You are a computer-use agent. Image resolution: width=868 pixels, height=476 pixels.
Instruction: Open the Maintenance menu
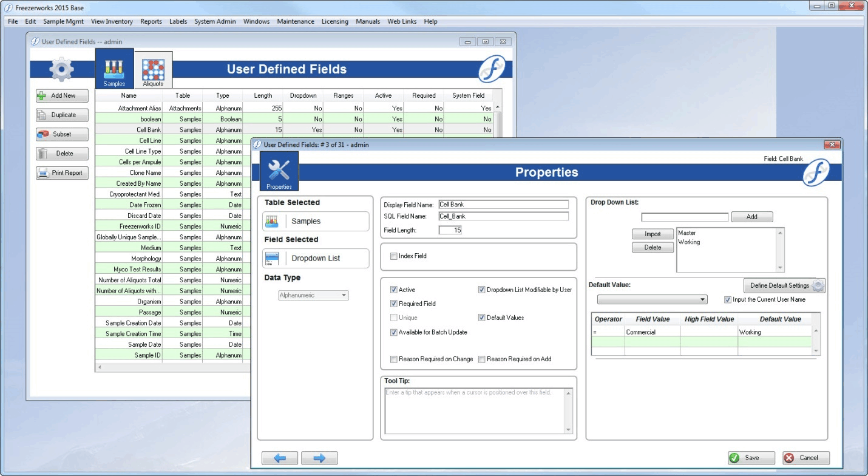pyautogui.click(x=296, y=21)
